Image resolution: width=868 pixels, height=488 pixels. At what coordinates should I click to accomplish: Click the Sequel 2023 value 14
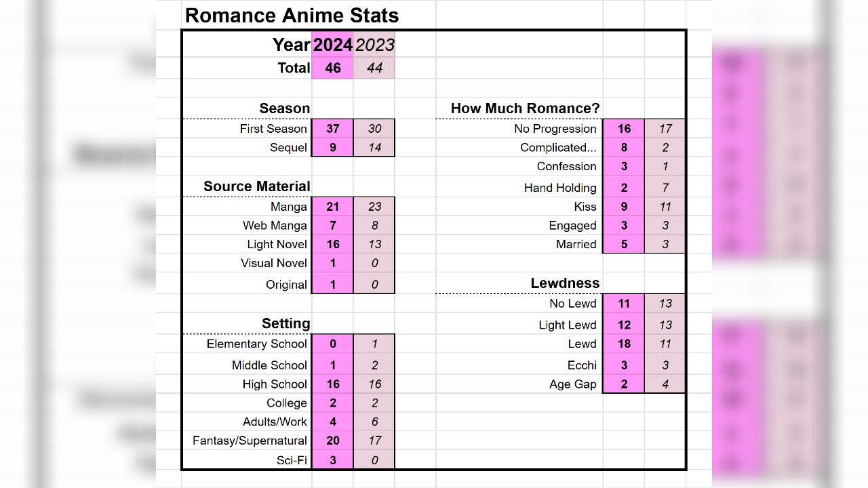pos(374,147)
